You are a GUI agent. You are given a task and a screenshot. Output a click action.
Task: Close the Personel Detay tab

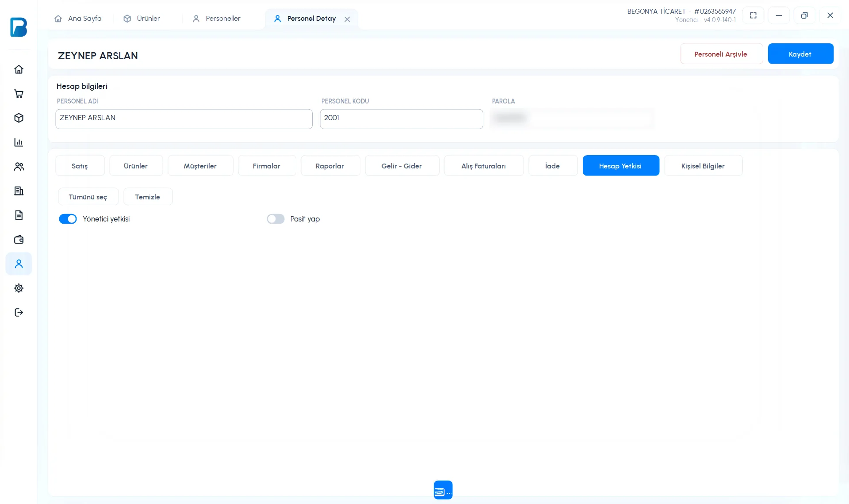(x=347, y=19)
